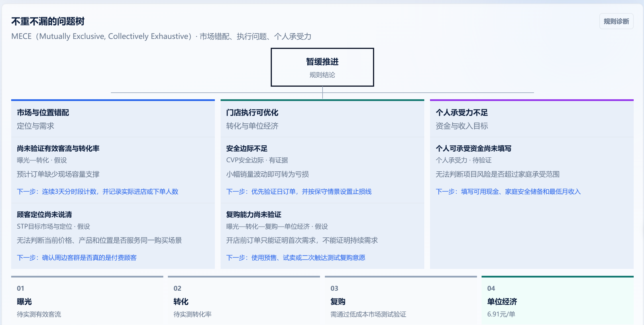Follow next step 确认周边客群是否真的是付费顾客
644x325 pixels.
pyautogui.click(x=77, y=258)
